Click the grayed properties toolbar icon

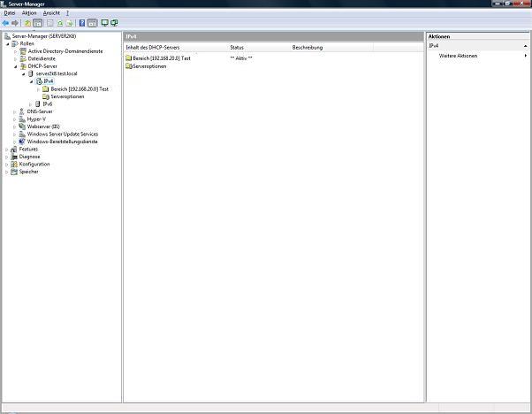50,23
